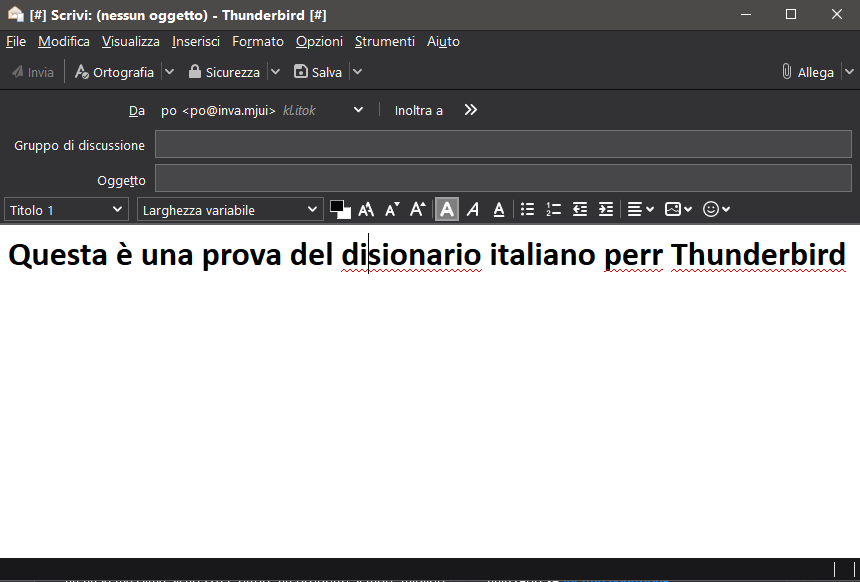The height and width of the screenshot is (582, 860).
Task: Open the Modifica menu
Action: 64,42
